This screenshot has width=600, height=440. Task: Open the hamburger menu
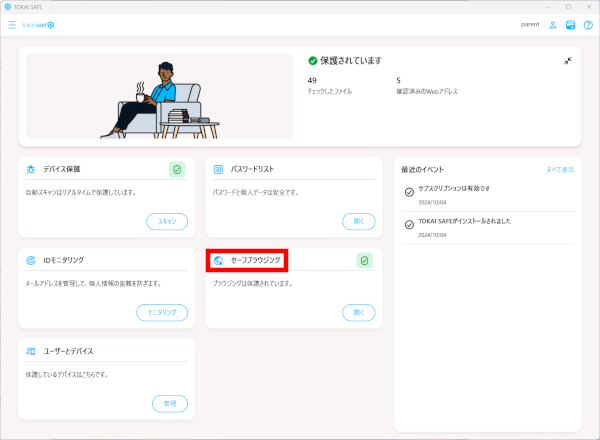12,24
